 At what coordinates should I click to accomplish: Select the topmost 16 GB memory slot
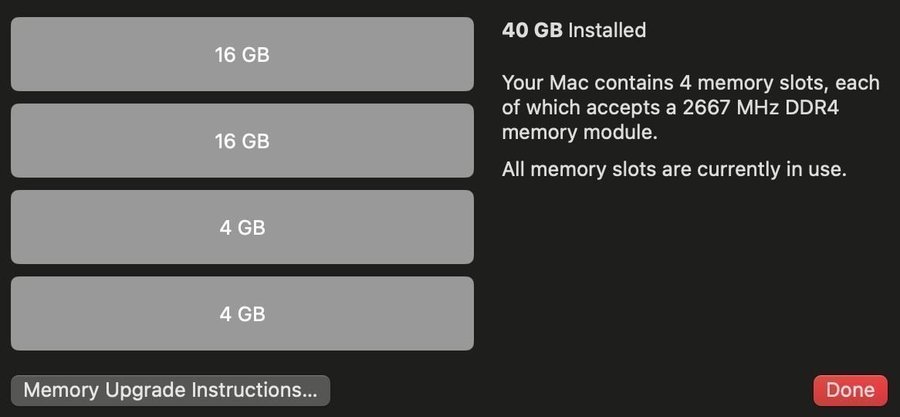pos(242,54)
